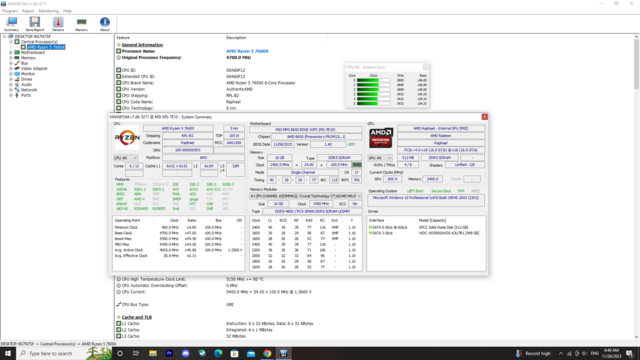Open the Memory toolbar icon
640x360 pixels.
point(81,24)
